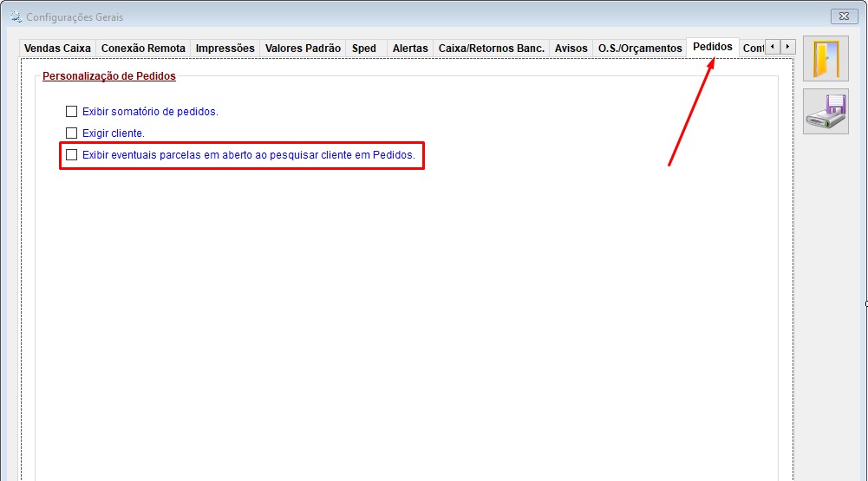Click the Exibir somatório de pedidos. label
Image resolution: width=868 pixels, height=481 pixels.
pyautogui.click(x=150, y=111)
